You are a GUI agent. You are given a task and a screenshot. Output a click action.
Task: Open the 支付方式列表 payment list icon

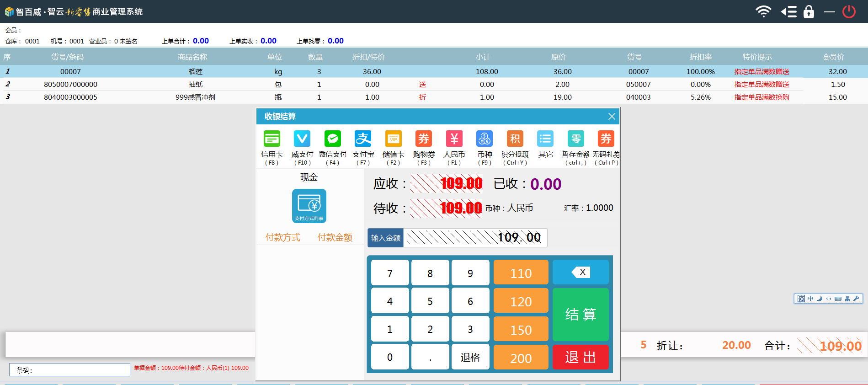309,206
